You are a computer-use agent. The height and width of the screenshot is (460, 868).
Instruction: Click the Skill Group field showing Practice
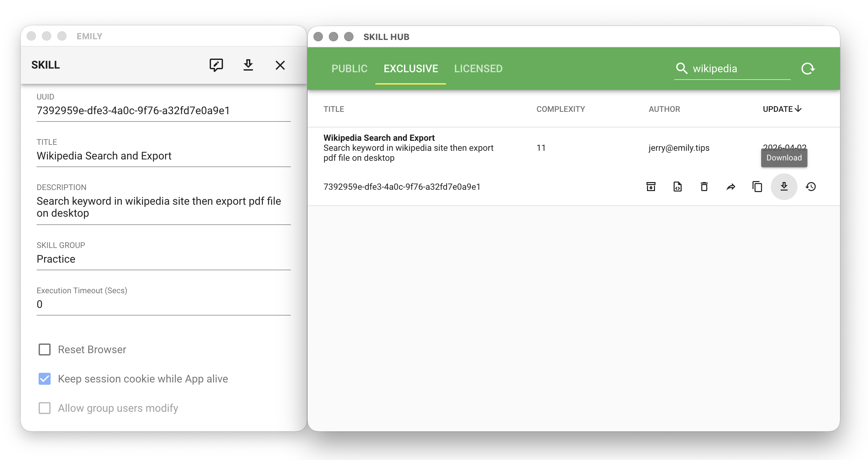pyautogui.click(x=163, y=259)
